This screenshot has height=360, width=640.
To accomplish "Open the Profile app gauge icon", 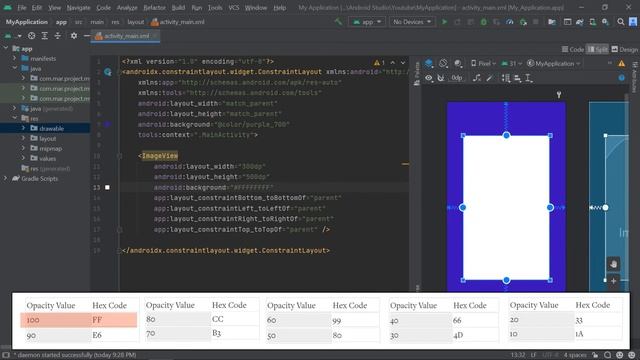I will 509,22.
